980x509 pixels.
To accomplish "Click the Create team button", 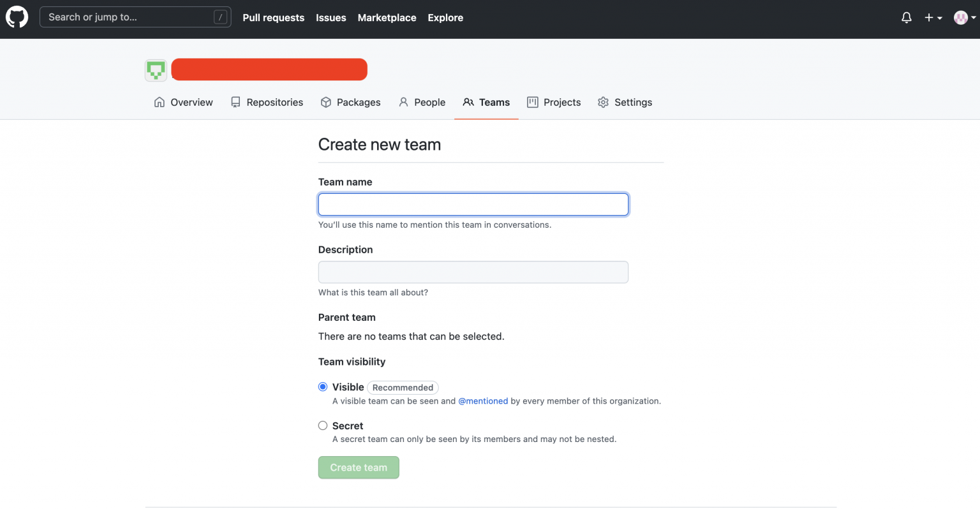I will coord(358,467).
